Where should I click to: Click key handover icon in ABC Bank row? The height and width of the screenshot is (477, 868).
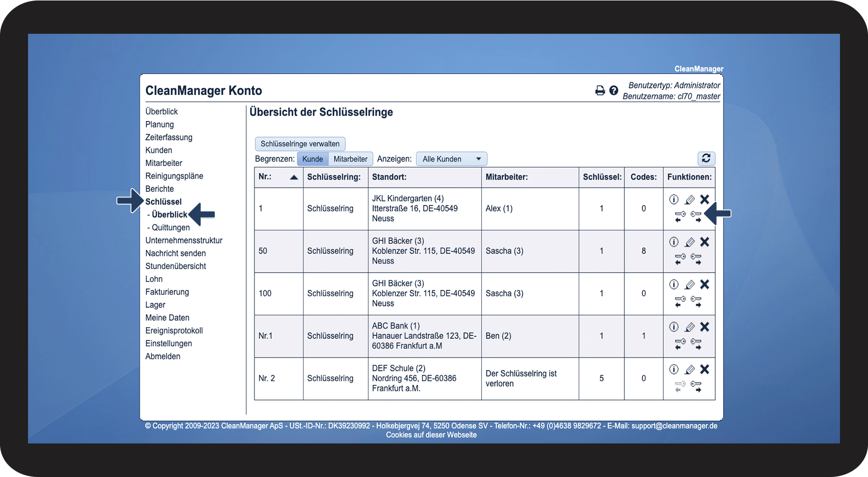[x=696, y=344]
